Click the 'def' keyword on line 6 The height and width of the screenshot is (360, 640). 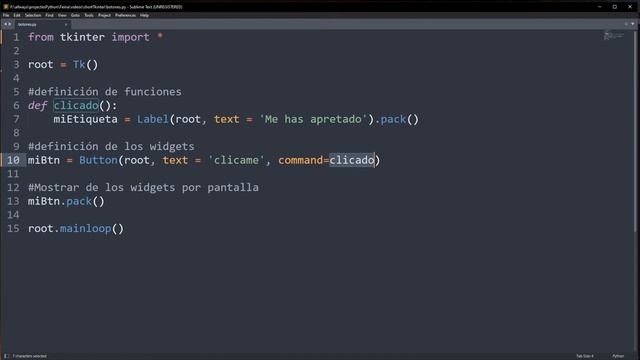coord(38,105)
